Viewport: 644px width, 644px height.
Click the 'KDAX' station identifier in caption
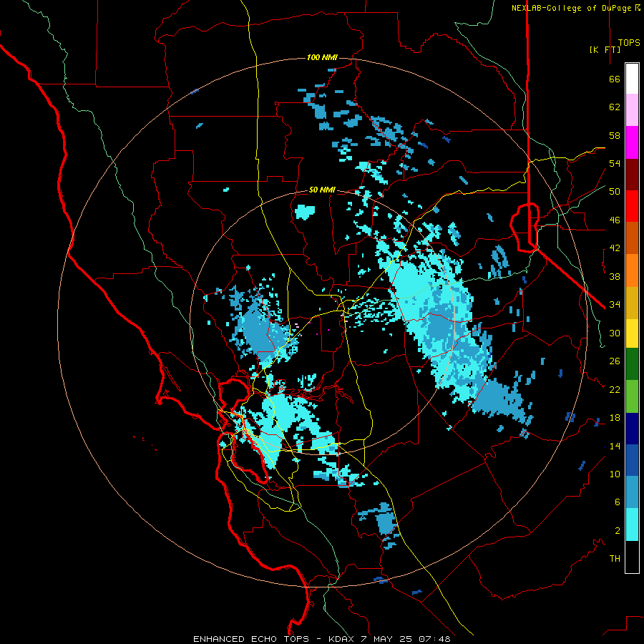341,639
